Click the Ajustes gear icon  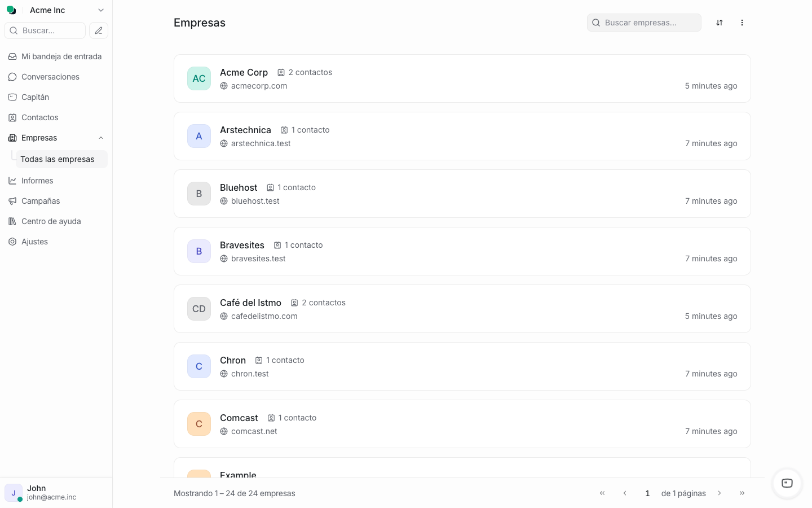pos(12,242)
